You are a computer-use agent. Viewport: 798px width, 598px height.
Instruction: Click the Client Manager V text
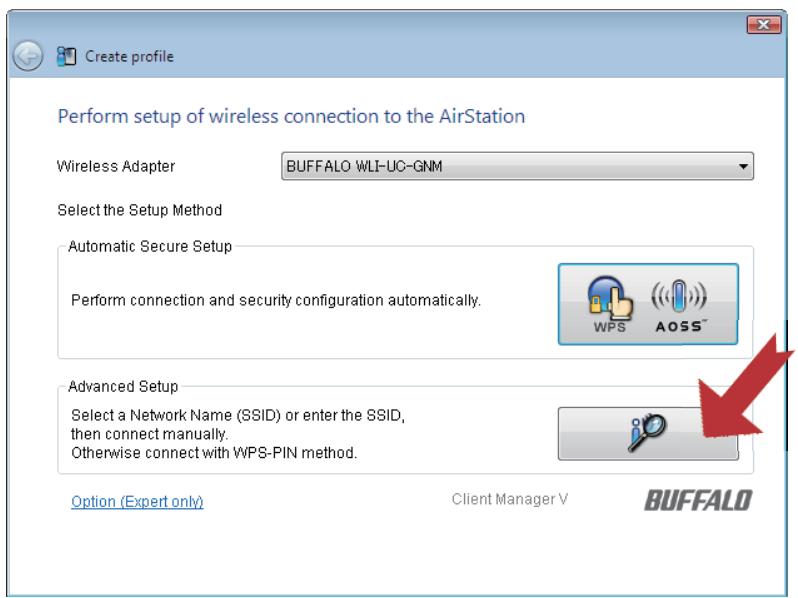point(509,499)
